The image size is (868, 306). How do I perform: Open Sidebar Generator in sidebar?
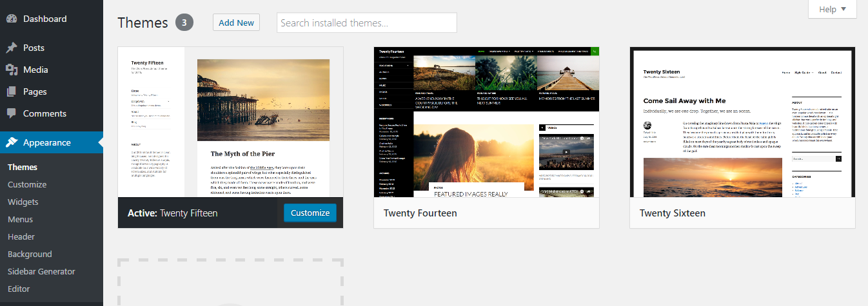(x=41, y=271)
